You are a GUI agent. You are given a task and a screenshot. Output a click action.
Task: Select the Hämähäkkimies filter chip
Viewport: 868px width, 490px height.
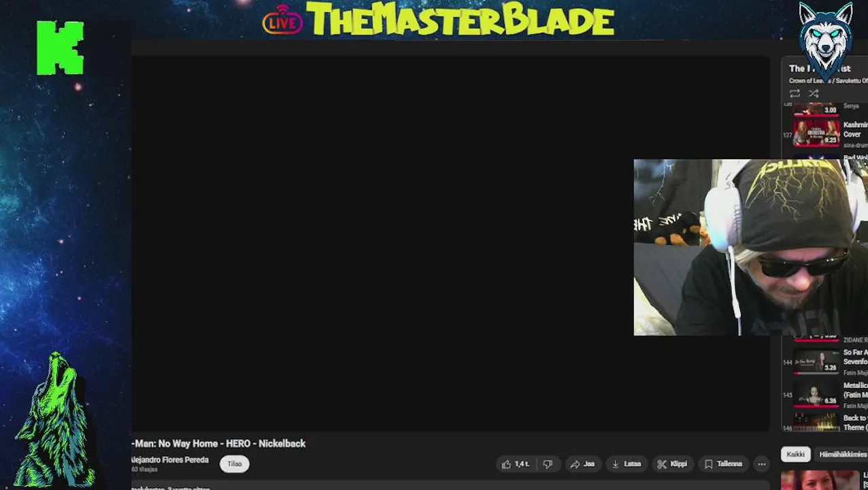[x=842, y=455]
